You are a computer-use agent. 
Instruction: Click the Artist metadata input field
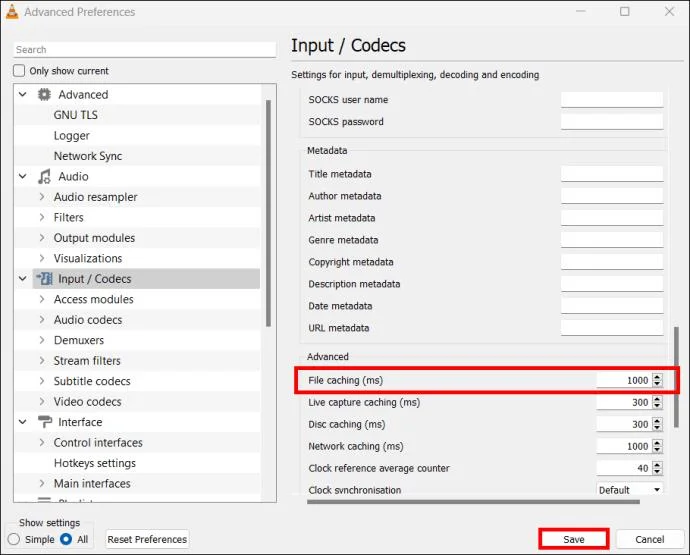tap(612, 218)
